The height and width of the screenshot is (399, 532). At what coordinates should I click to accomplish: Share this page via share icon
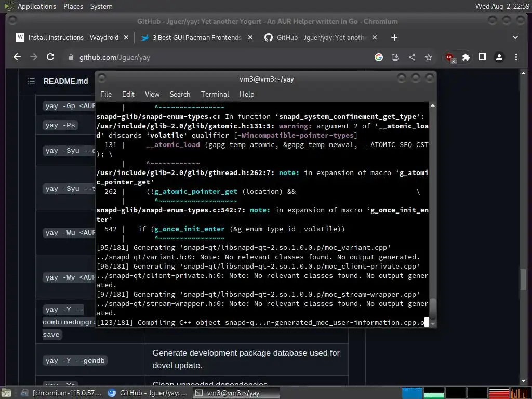[x=411, y=57]
